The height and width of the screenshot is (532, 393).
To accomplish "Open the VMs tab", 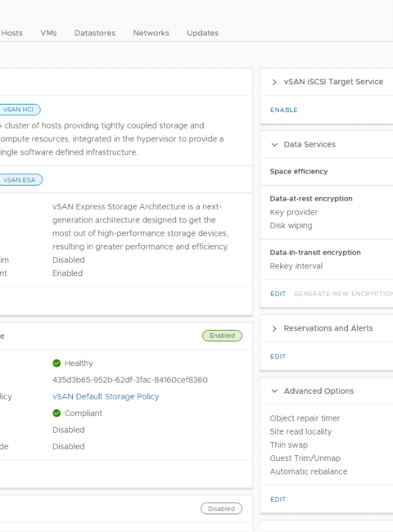I will (48, 33).
